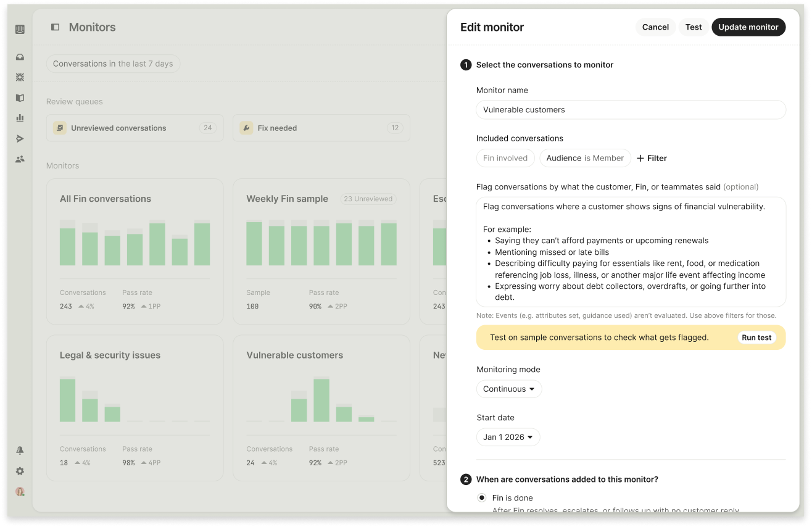Click the Cancel button
Viewport: 812px width, 527px height.
tap(655, 27)
